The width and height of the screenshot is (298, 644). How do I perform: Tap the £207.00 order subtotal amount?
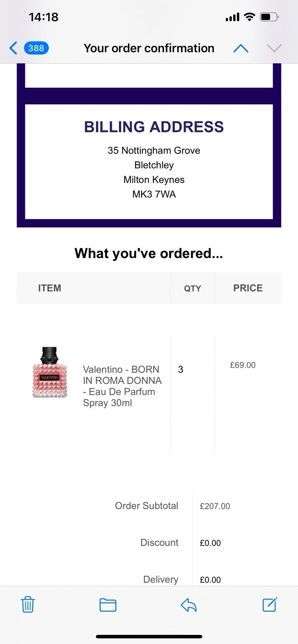[215, 506]
